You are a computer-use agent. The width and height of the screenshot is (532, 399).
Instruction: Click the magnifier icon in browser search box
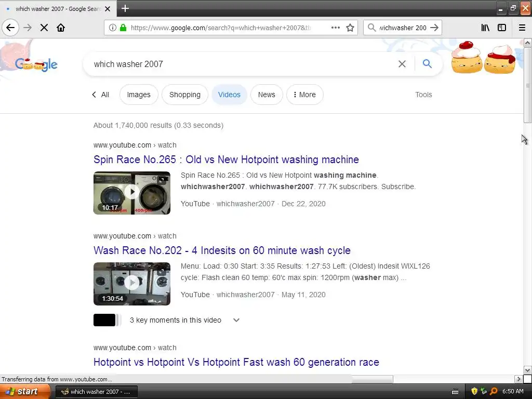pos(372,28)
